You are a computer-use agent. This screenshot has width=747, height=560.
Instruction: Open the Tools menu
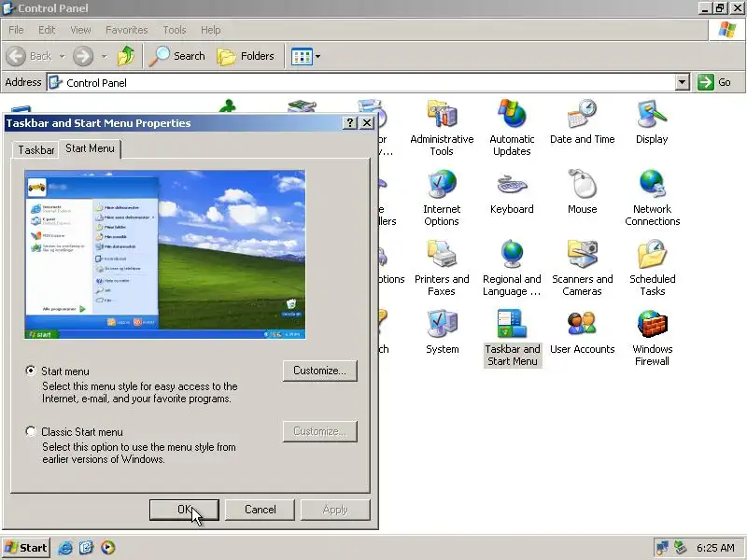click(175, 30)
